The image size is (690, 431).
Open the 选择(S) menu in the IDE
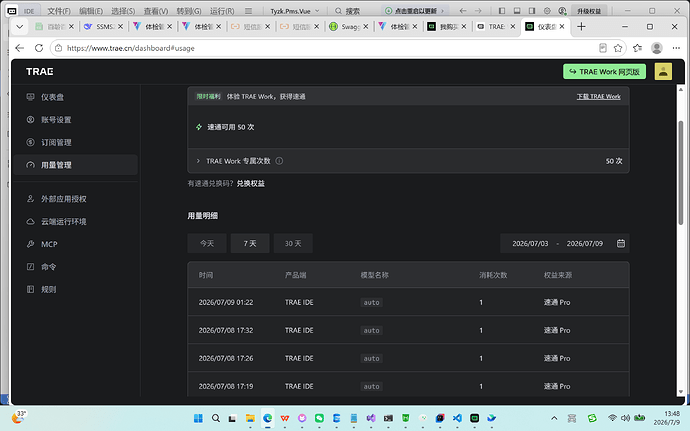coord(123,11)
